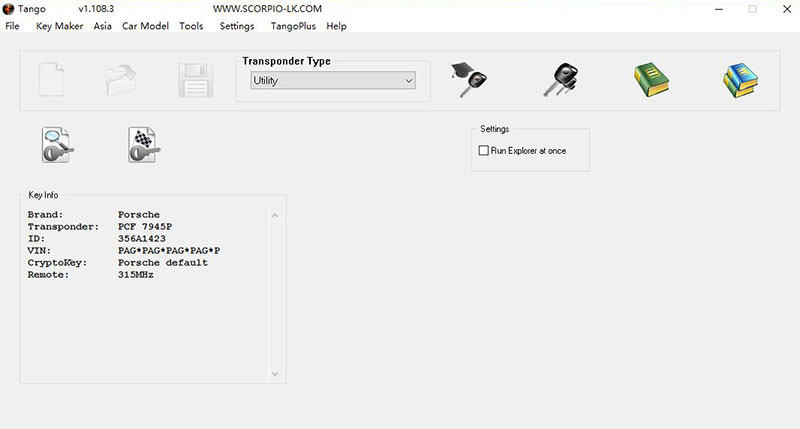Enable Run Explorer at once checkbox
The width and height of the screenshot is (800, 429).
[x=484, y=150]
